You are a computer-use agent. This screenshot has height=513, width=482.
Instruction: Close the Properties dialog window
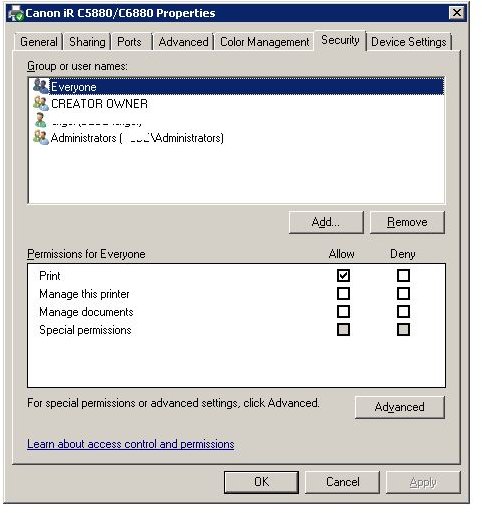457,13
